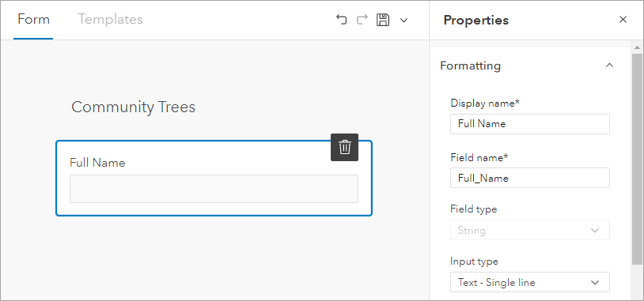Collapse the Formatting section with chevron arrow
Image resolution: width=644 pixels, height=301 pixels.
609,66
